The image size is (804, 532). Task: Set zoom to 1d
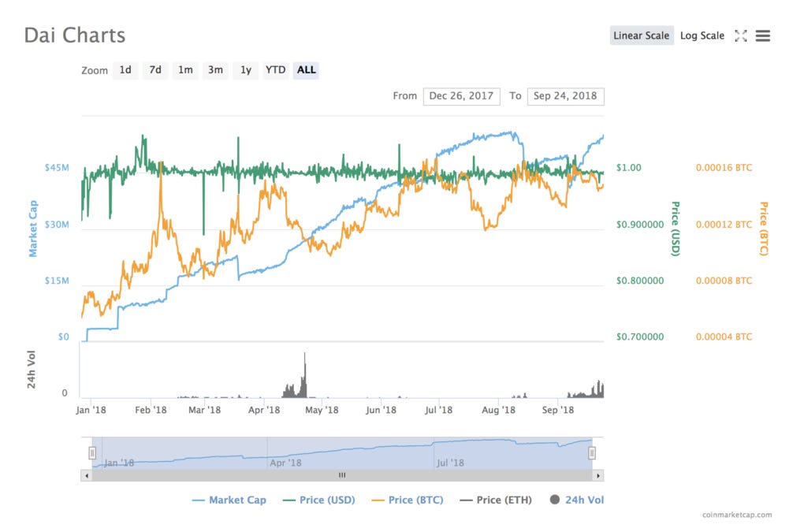(125, 70)
